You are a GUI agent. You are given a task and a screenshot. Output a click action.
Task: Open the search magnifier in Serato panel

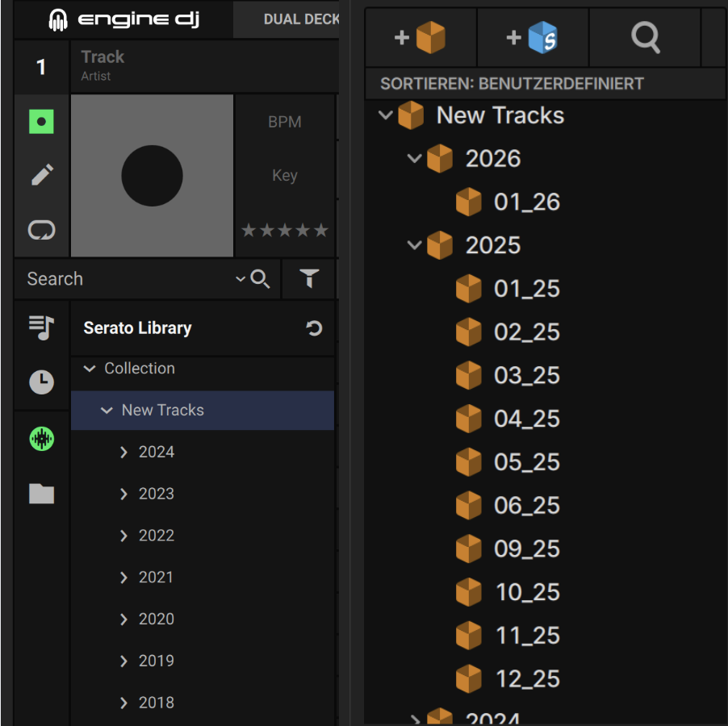tap(645, 38)
